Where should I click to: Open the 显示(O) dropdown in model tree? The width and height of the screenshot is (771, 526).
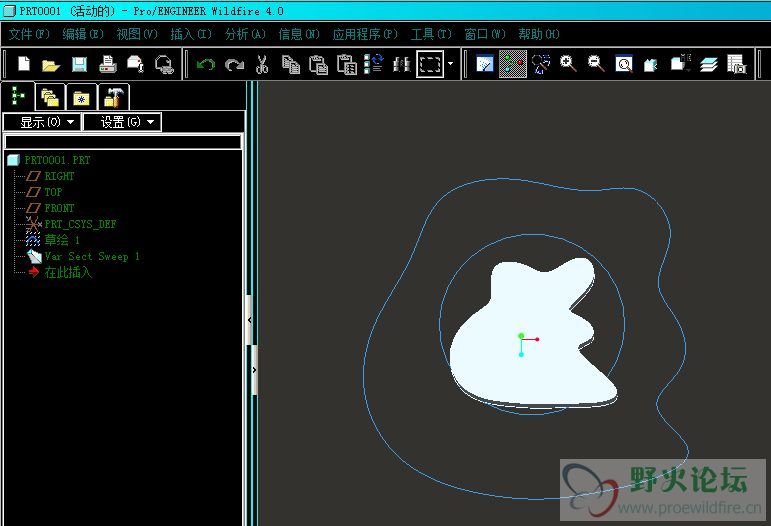42,122
